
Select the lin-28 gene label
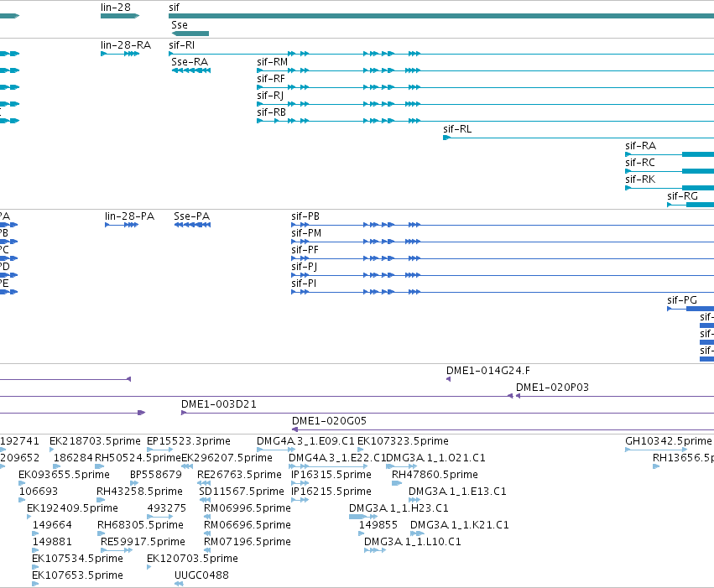click(x=116, y=8)
